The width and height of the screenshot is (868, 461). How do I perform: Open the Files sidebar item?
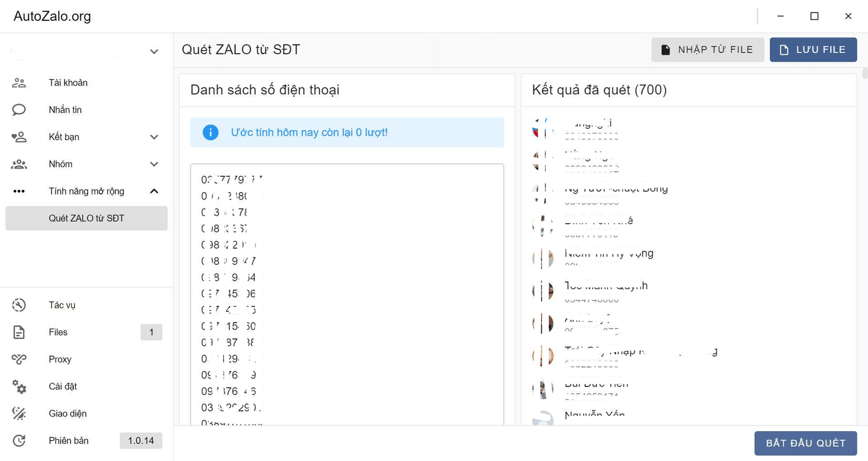[58, 332]
